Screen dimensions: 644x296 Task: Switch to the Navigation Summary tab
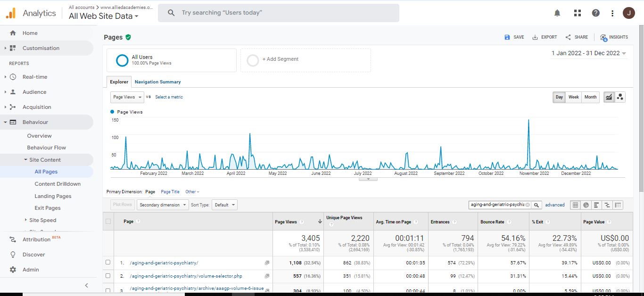point(157,82)
